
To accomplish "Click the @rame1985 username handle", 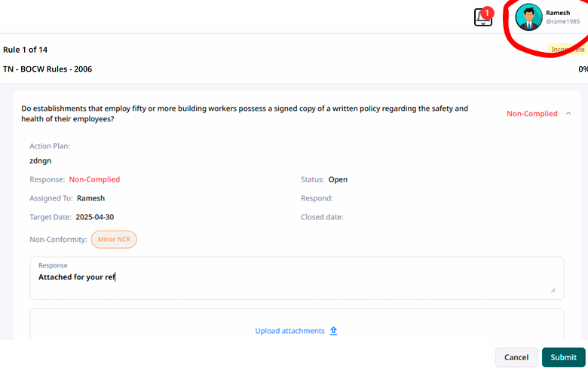I will [562, 22].
